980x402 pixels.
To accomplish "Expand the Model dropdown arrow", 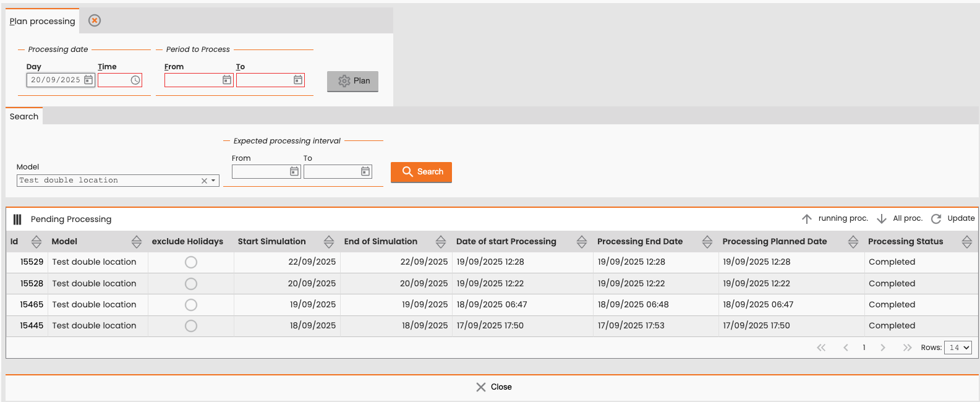I will coord(213,181).
